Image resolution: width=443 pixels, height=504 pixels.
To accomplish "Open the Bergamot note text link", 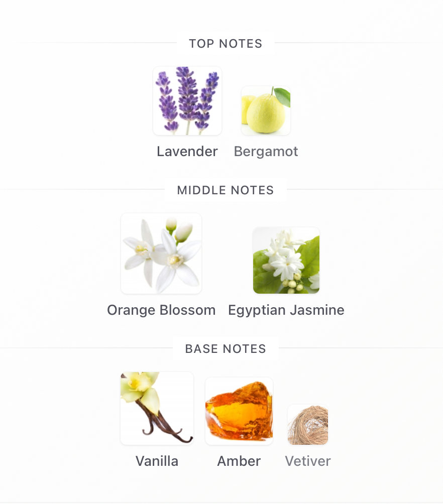I will click(266, 152).
